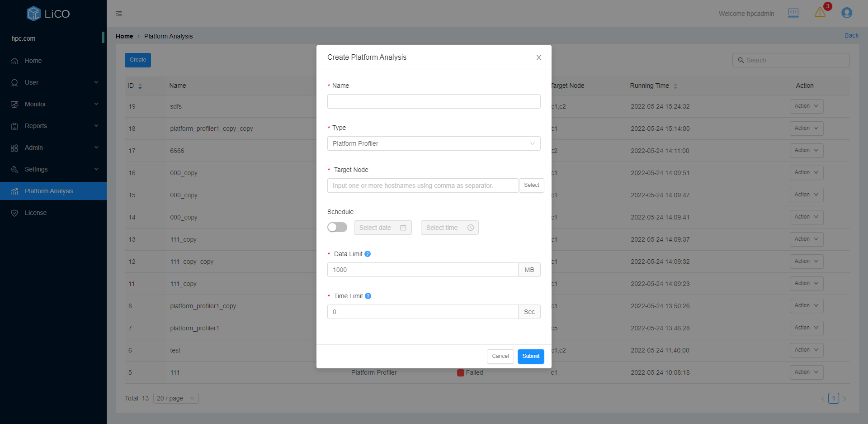Click the Data Limit help icon
Viewport: 868px width, 424px height.
pyautogui.click(x=368, y=254)
